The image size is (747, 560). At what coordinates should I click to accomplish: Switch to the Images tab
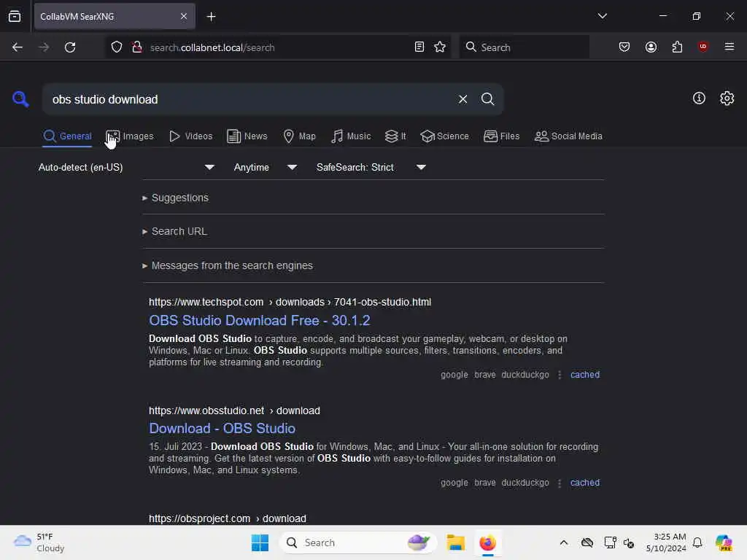130,136
